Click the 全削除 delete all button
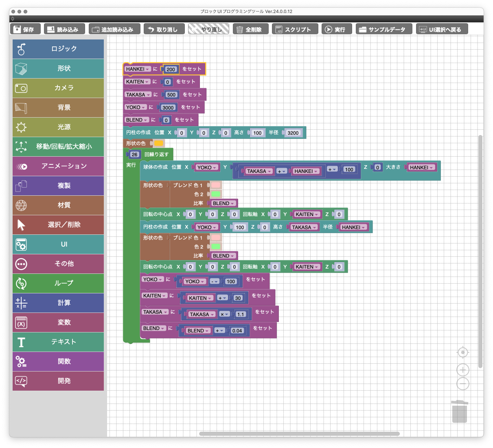The height and width of the screenshot is (448, 493). coord(250,29)
